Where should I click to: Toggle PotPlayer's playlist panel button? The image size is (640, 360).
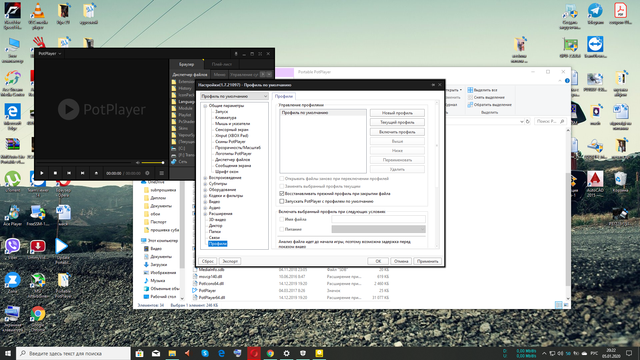(162, 173)
